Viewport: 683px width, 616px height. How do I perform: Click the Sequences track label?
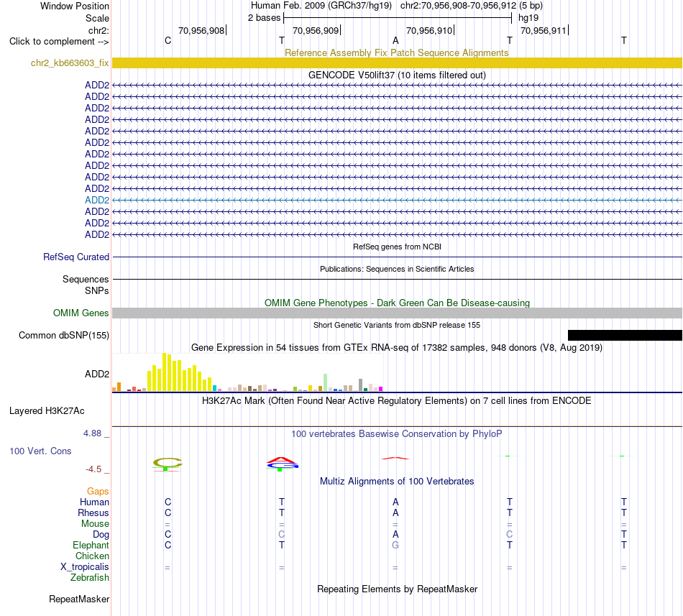(x=86, y=279)
